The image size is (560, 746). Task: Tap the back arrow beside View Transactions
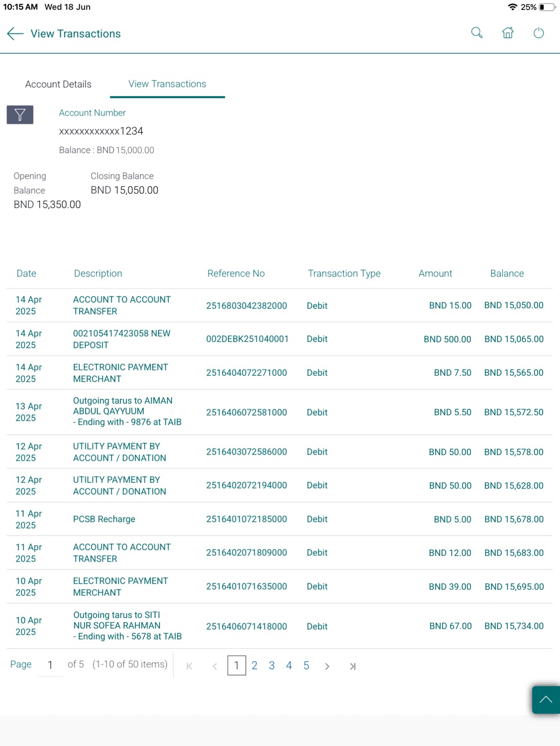(15, 34)
